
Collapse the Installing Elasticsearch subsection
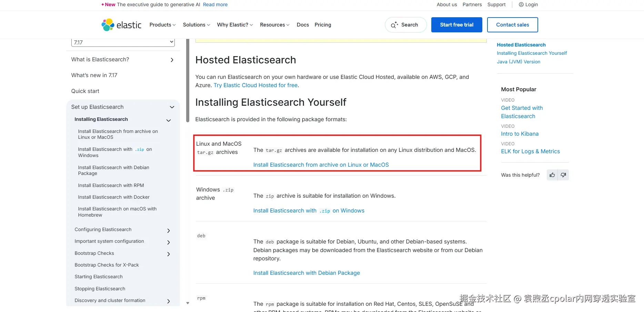pyautogui.click(x=169, y=120)
